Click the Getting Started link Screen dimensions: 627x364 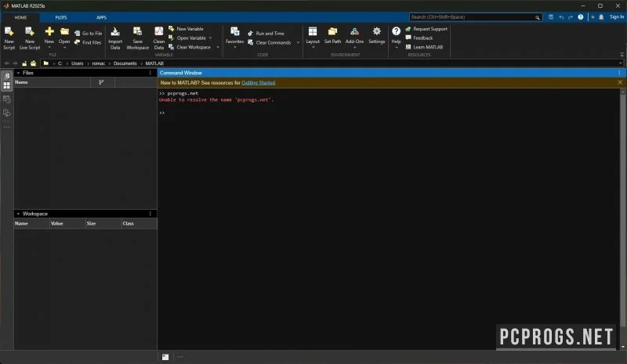259,83
